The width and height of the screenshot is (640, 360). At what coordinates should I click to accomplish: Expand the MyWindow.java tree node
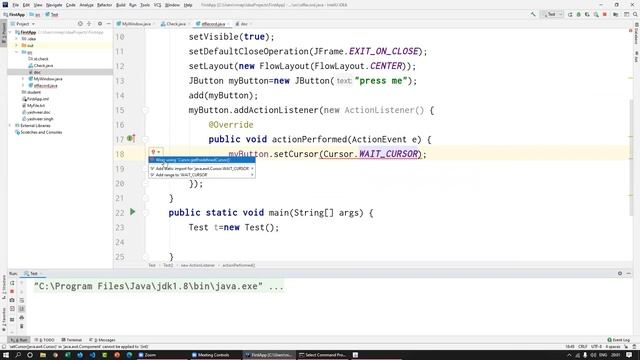pyautogui.click(x=23, y=79)
